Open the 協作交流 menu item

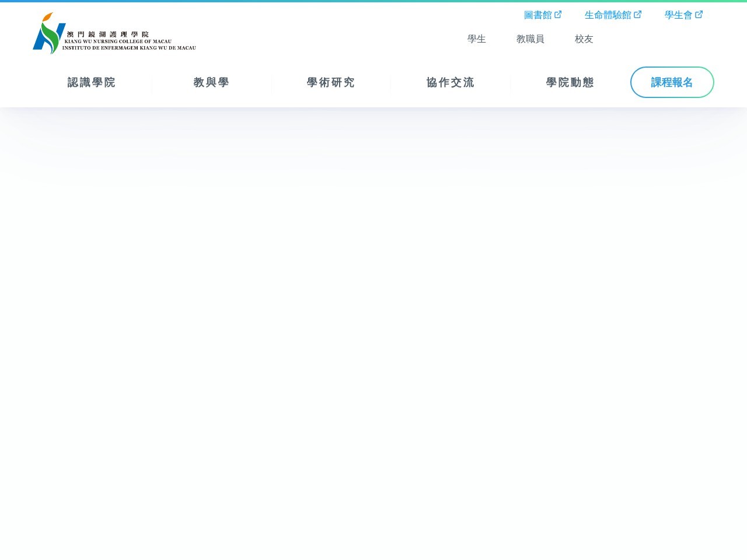tap(451, 83)
